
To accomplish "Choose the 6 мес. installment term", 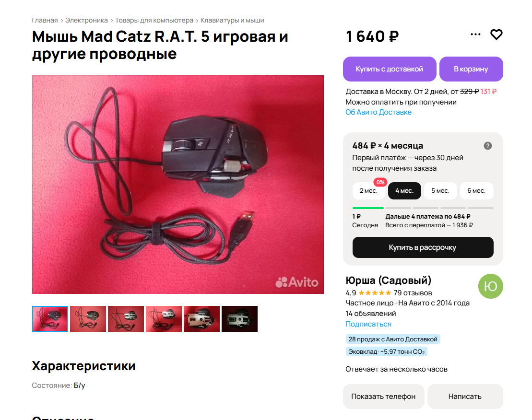I will 476,191.
